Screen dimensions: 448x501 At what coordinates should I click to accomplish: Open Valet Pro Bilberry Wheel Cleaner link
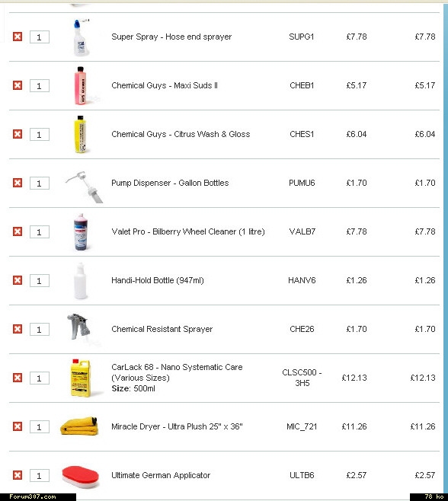[x=188, y=231]
